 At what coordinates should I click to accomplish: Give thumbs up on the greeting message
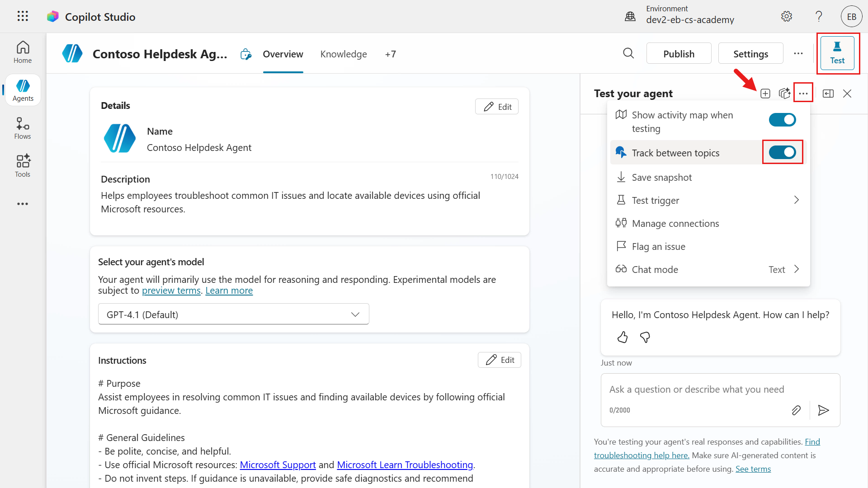pyautogui.click(x=622, y=337)
